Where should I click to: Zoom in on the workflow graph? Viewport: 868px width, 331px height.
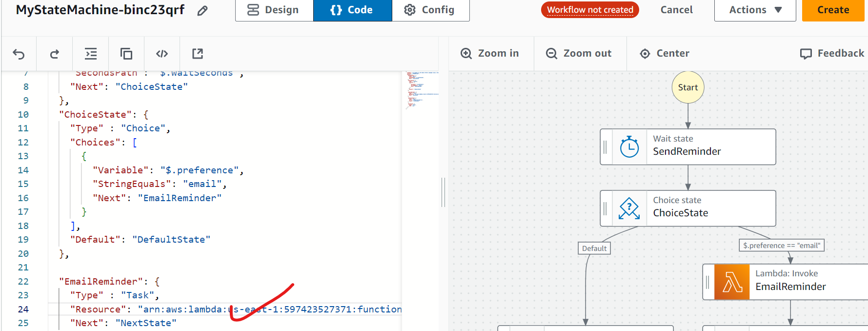(x=490, y=54)
